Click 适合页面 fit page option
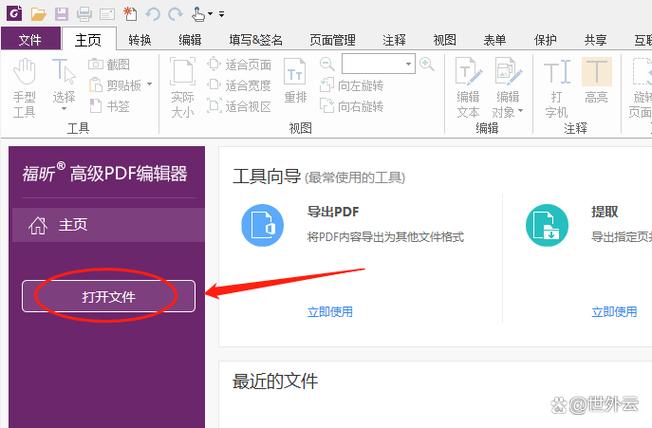Screen dimensions: 652x428 [239, 64]
